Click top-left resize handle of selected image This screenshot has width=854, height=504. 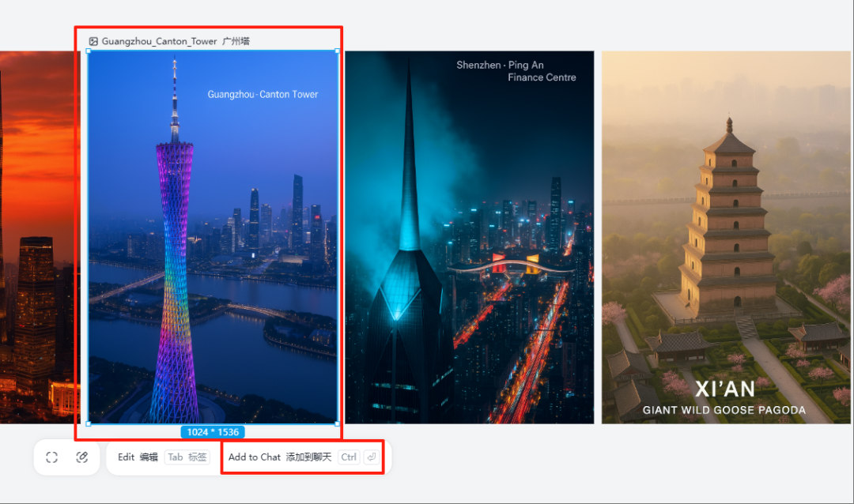(x=88, y=51)
